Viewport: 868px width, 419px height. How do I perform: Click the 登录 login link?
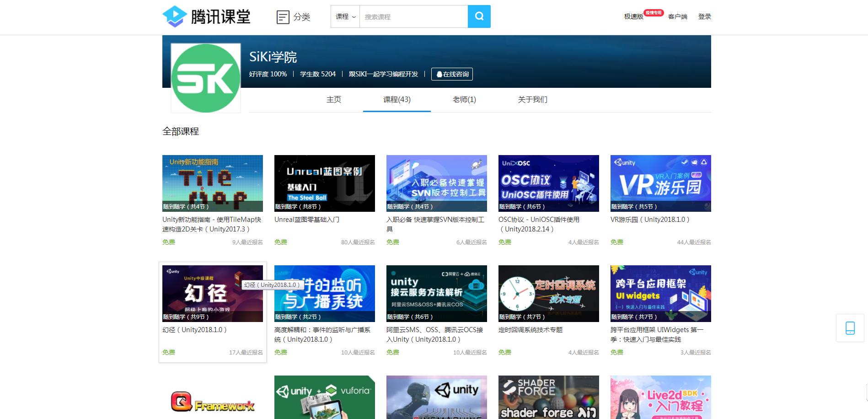tap(705, 16)
